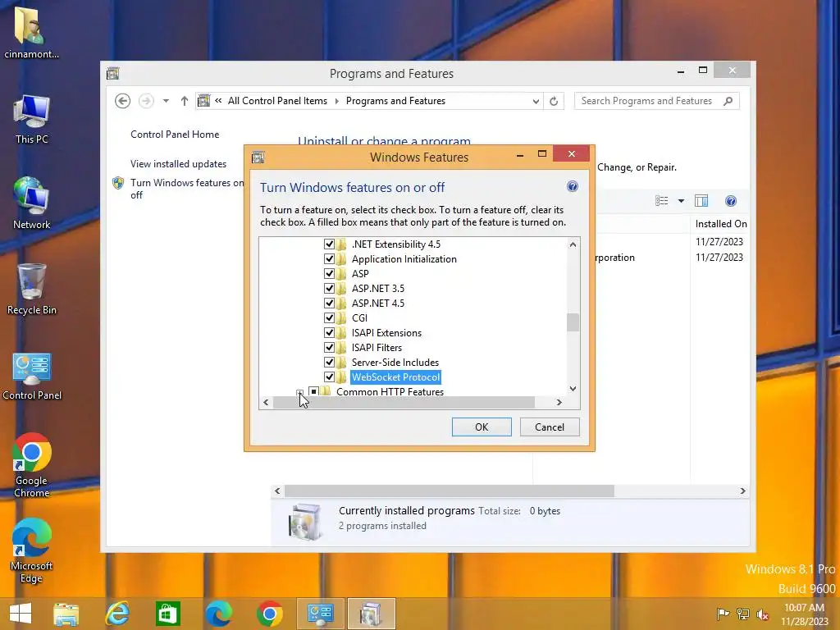Expand the Common HTTP Features node
This screenshot has height=630, width=840.
click(299, 392)
